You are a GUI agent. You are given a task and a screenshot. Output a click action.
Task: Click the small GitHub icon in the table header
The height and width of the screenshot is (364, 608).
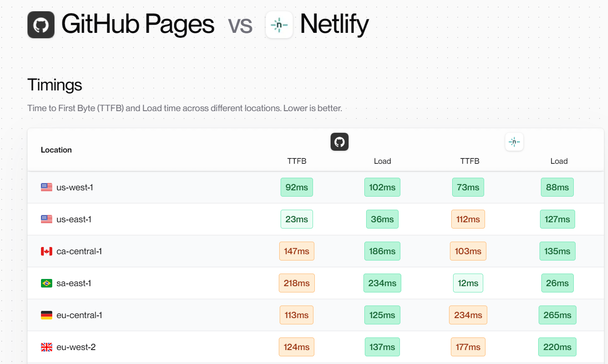coord(340,142)
